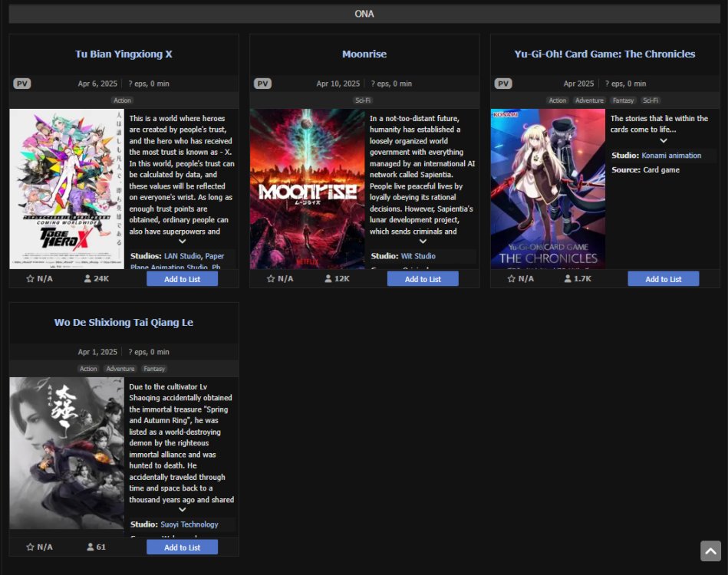Click the star score icon on Yu-Gi-Oh! card

(511, 278)
